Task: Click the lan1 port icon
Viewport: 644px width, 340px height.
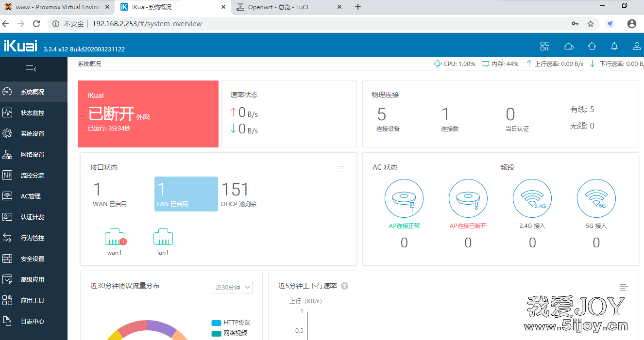Action: pyautogui.click(x=163, y=237)
